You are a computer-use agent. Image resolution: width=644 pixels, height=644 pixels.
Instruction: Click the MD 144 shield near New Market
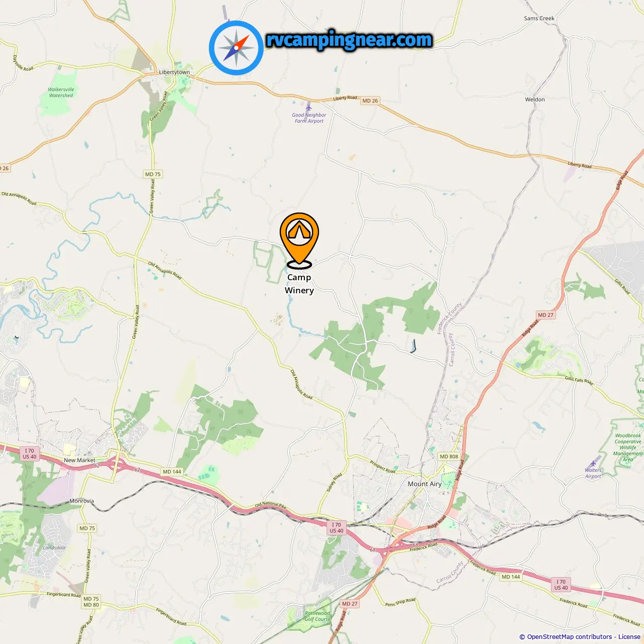tap(172, 471)
